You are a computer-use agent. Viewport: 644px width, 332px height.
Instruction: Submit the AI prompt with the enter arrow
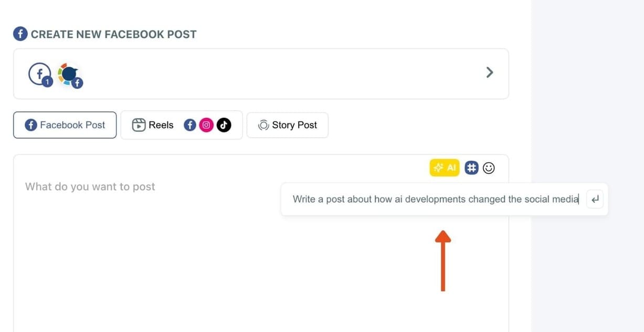pyautogui.click(x=594, y=199)
